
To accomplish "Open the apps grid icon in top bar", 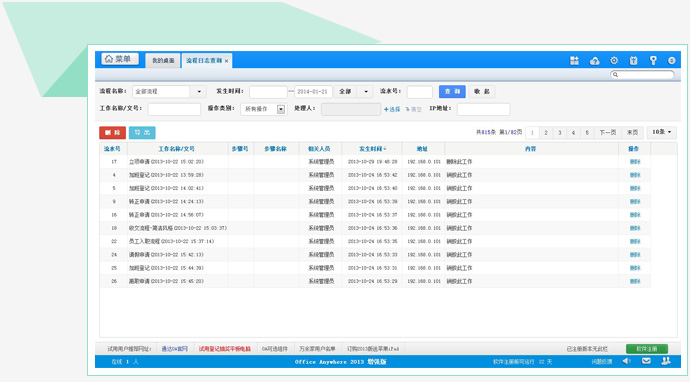I will pos(574,61).
